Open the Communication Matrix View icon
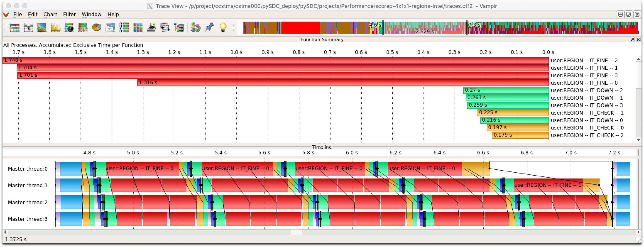The width and height of the screenshot is (644, 247). point(138,27)
